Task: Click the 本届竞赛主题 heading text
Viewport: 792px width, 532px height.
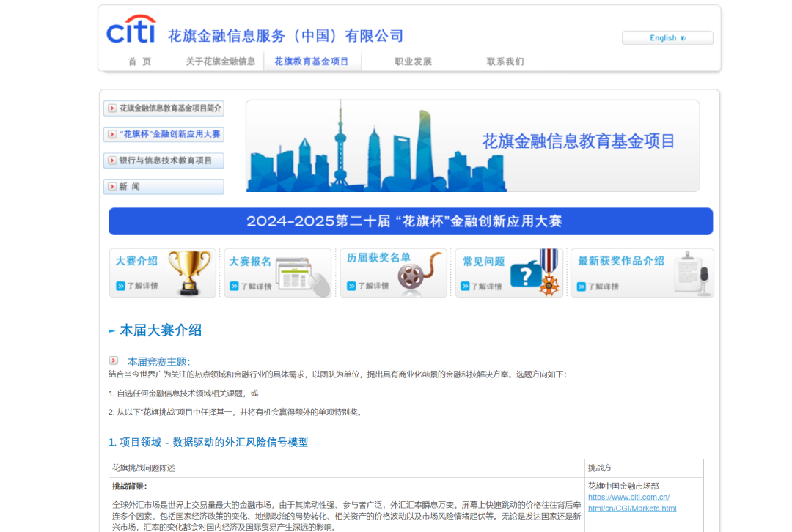Action: pyautogui.click(x=158, y=362)
